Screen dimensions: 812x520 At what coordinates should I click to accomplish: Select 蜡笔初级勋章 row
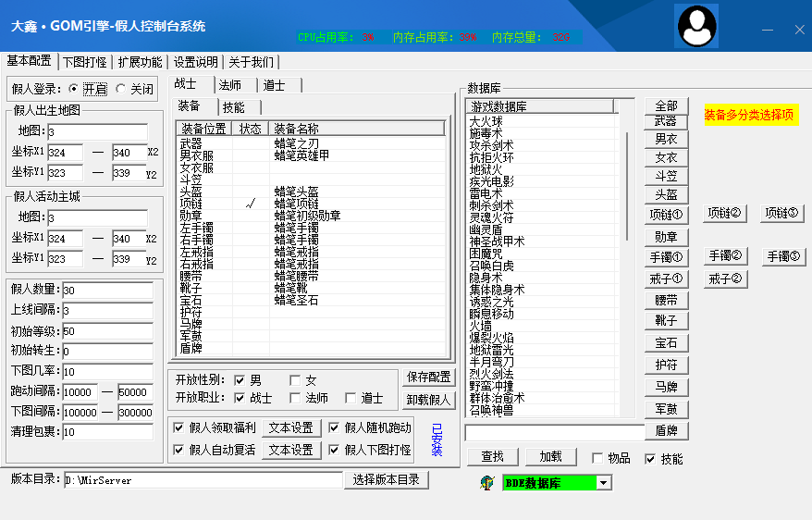311,216
